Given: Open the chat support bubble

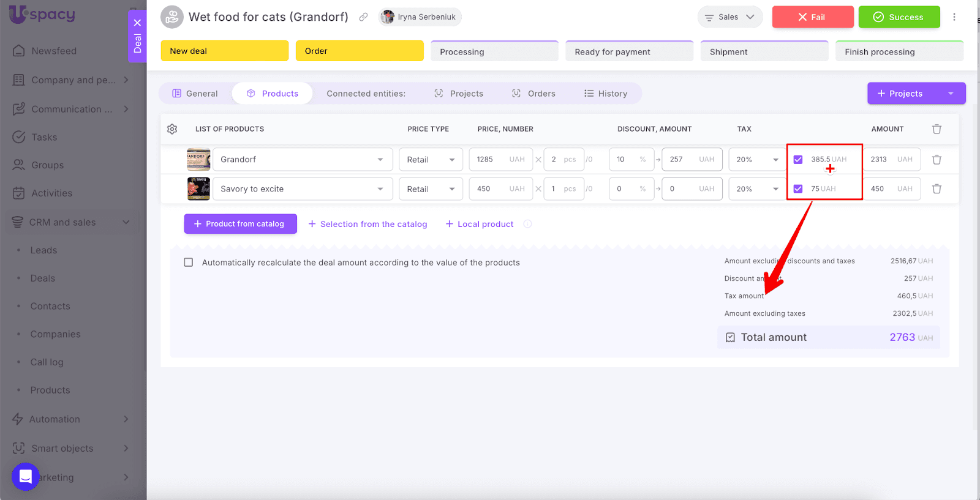Looking at the screenshot, I should point(26,476).
